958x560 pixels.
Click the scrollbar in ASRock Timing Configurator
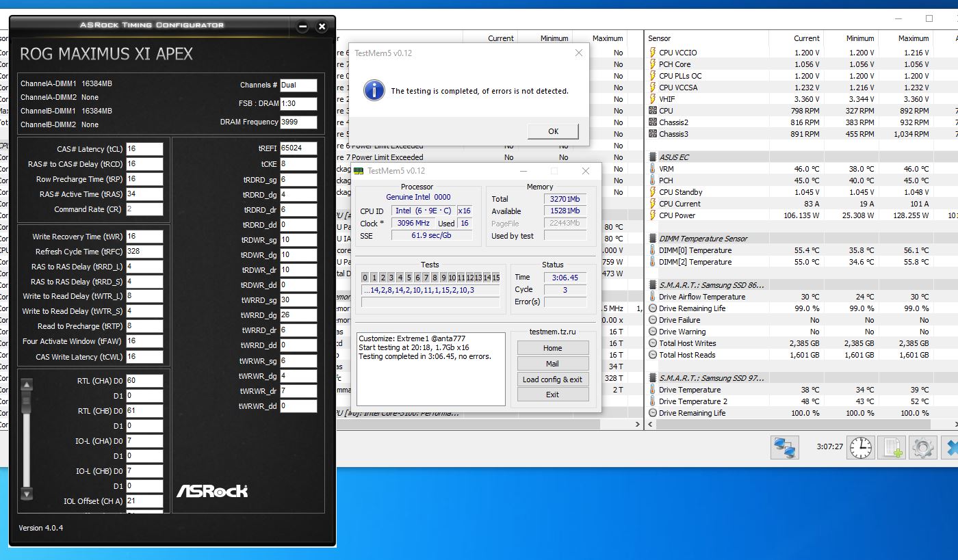click(27, 439)
